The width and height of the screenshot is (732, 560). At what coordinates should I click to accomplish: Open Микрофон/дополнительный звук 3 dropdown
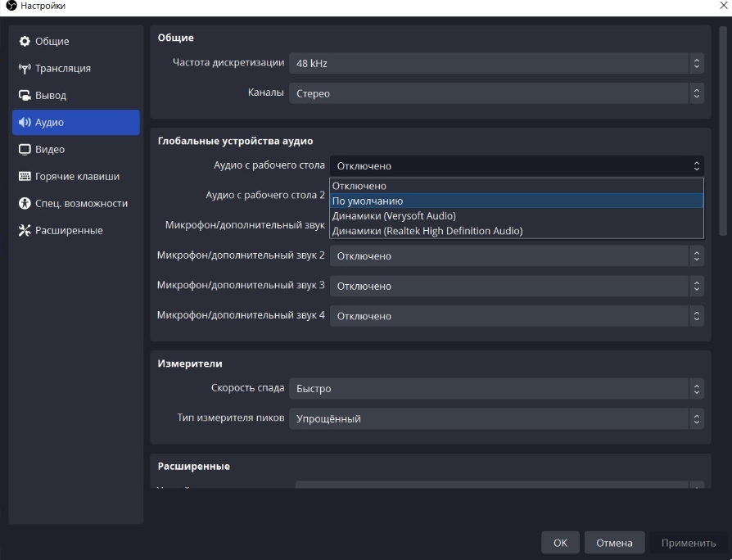tap(516, 286)
